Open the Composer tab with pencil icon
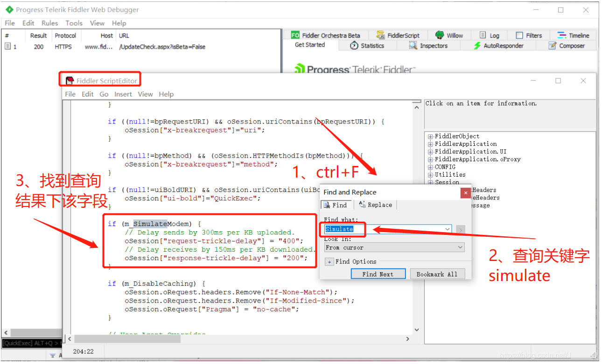This screenshot has width=602, height=364. click(x=567, y=46)
